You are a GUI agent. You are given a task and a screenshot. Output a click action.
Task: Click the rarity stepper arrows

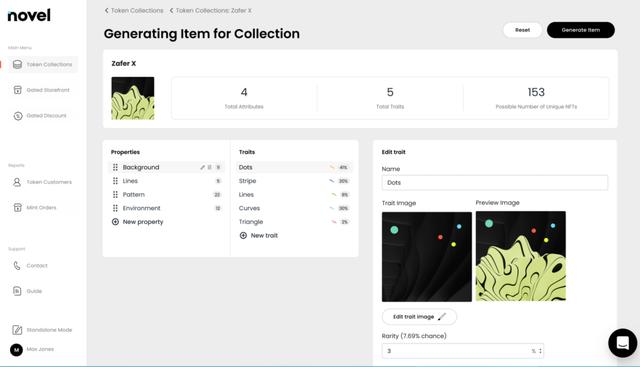coord(540,351)
